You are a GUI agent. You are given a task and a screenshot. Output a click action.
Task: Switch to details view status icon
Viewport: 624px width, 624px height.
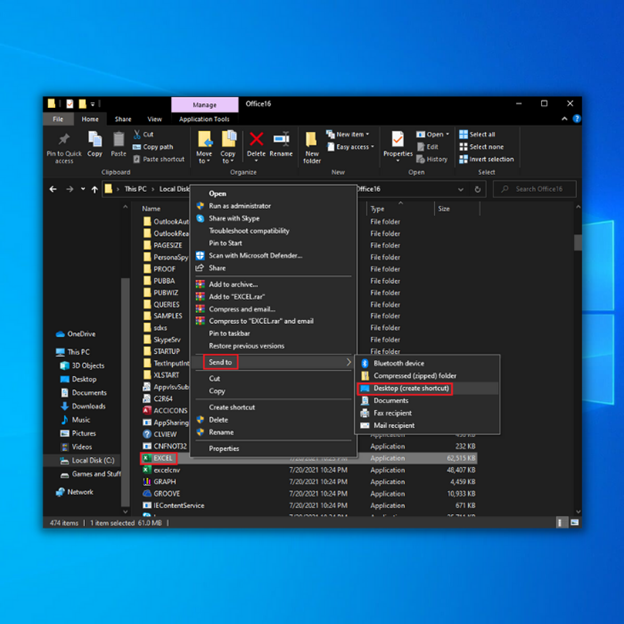[560, 523]
